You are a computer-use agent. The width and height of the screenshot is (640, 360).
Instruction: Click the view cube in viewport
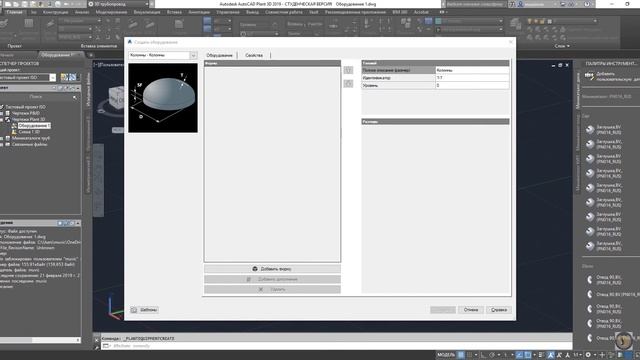116,98
